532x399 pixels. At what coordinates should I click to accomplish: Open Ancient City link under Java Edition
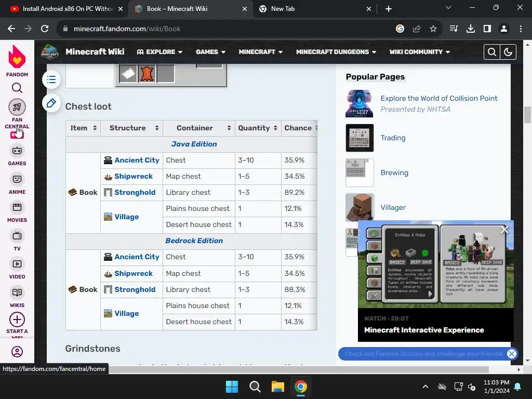[137, 160]
